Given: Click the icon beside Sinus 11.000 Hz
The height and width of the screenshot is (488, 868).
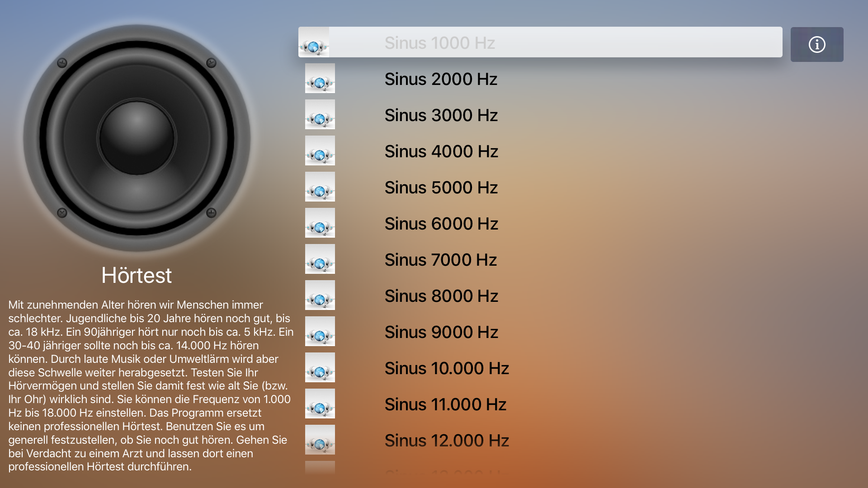Looking at the screenshot, I should (x=320, y=404).
